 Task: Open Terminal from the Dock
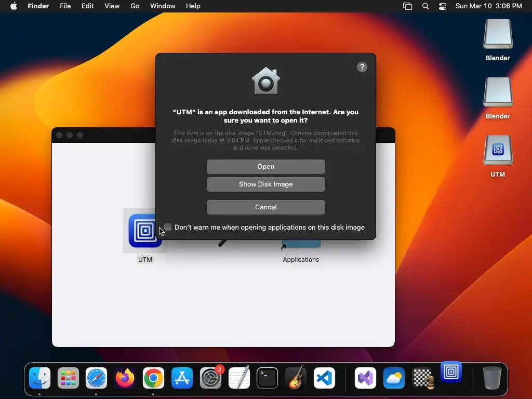click(268, 378)
